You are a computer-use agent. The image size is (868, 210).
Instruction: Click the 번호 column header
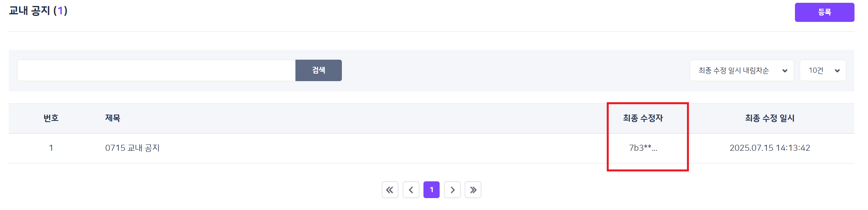click(51, 118)
